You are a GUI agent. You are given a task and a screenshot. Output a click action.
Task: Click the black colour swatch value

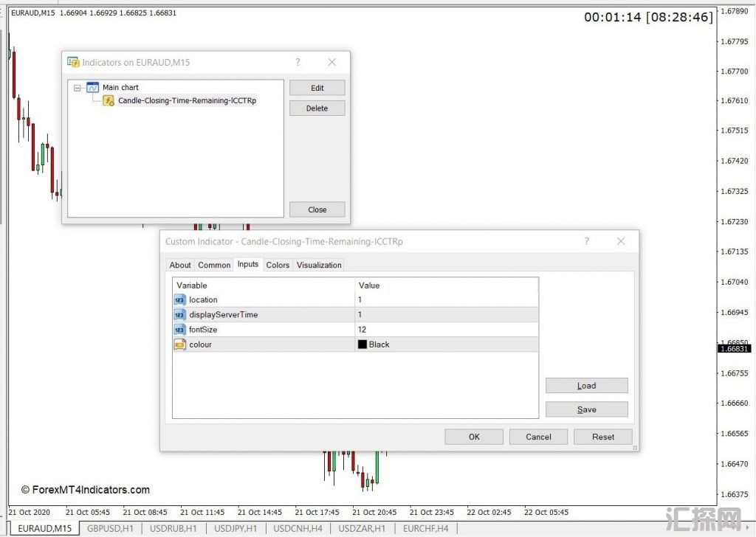pos(362,344)
